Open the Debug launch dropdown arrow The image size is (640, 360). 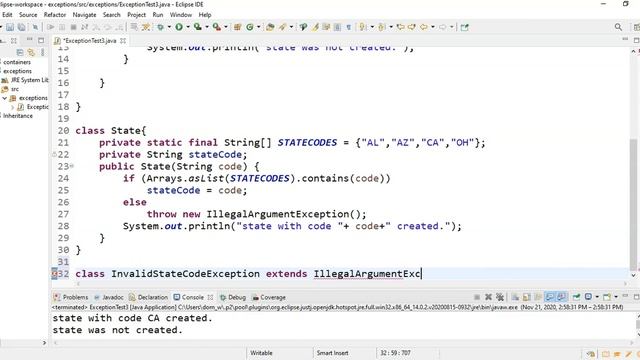pyautogui.click(x=169, y=27)
